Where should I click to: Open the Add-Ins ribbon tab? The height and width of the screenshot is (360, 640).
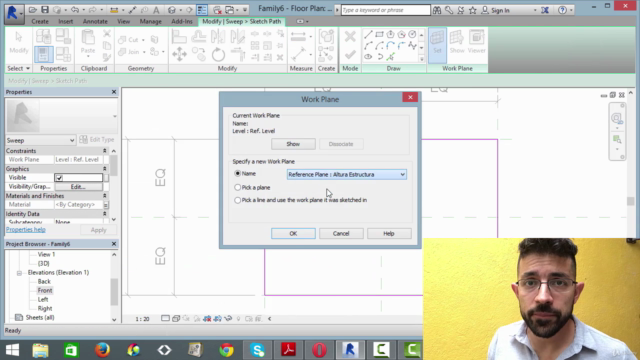[182, 21]
